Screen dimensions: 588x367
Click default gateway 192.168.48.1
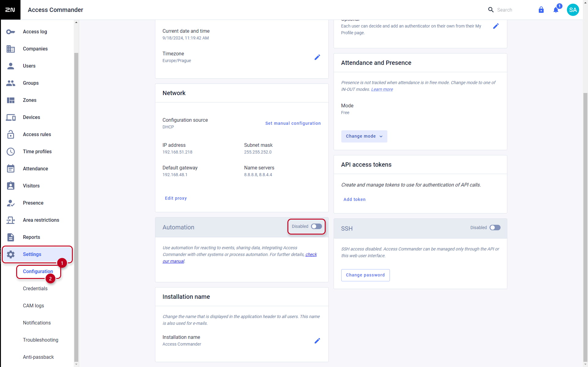175,175
